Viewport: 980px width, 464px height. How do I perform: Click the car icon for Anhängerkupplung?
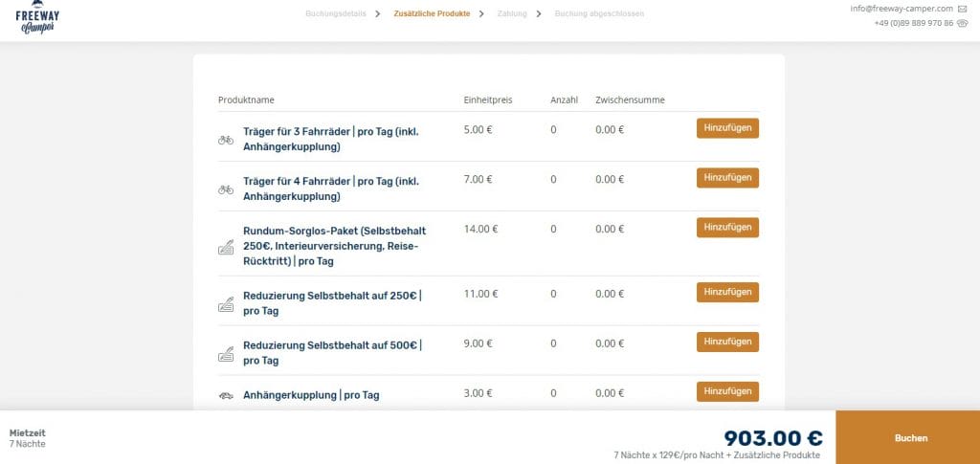[226, 395]
